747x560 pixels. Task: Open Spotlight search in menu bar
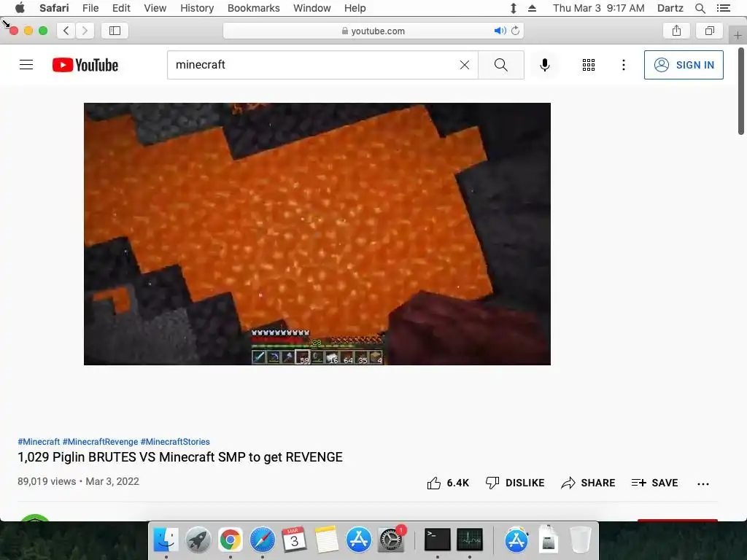click(700, 8)
